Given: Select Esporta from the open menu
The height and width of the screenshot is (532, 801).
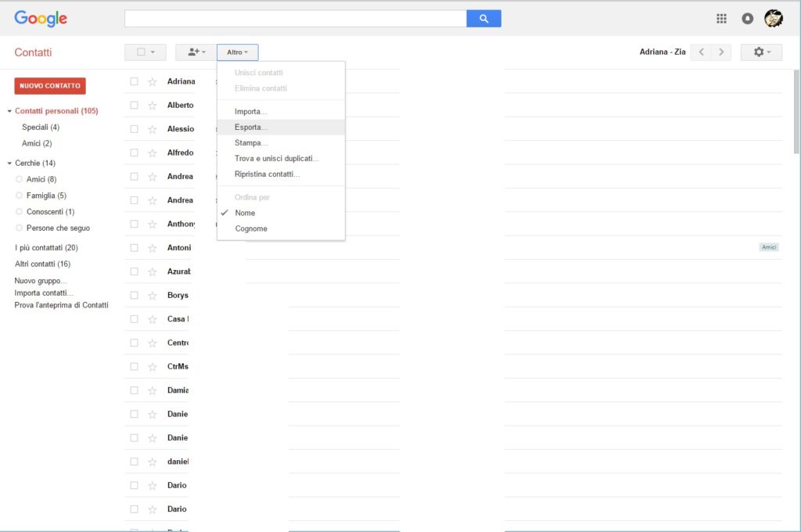Looking at the screenshot, I should (250, 125).
